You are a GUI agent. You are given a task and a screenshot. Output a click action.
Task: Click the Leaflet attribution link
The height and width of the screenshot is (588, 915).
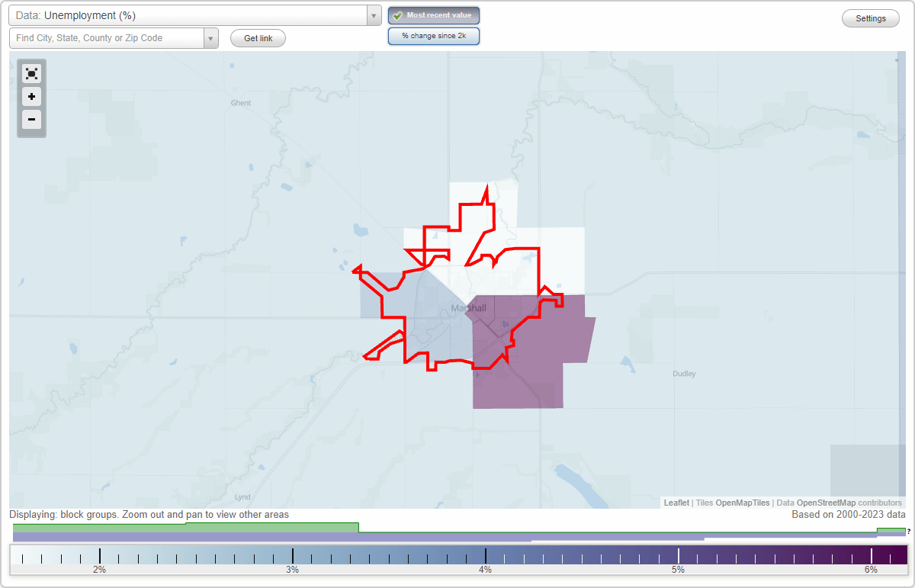676,503
